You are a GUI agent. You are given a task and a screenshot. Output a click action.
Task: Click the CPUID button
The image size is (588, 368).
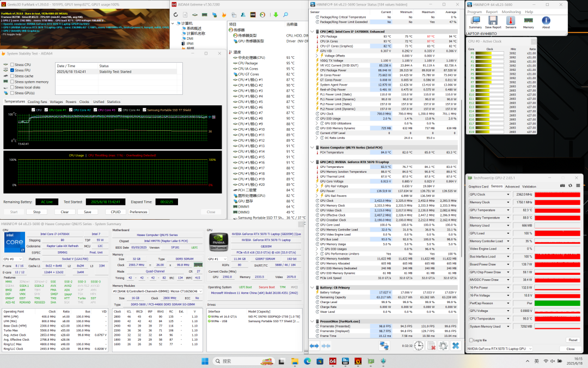115,212
